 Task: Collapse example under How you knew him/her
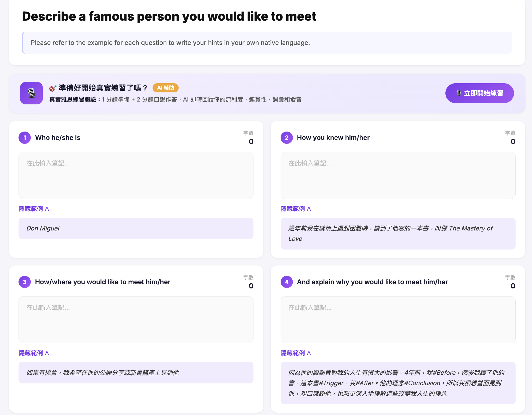[296, 209]
